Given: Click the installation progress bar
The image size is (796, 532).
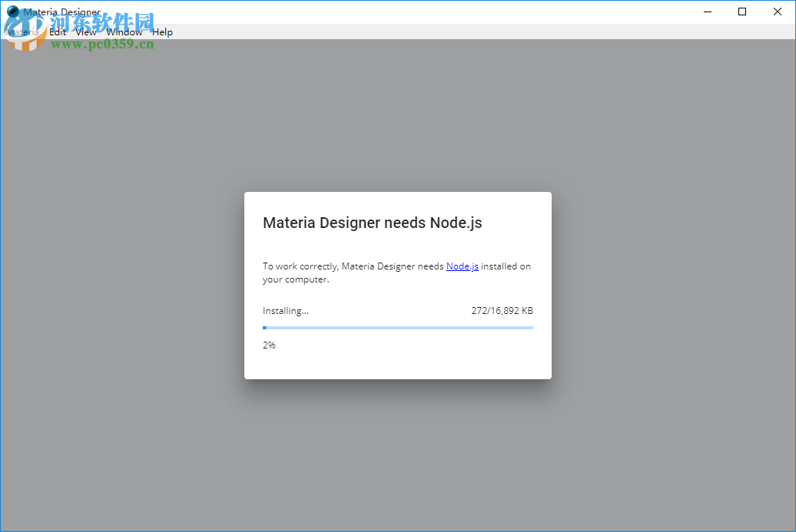Looking at the screenshot, I should point(398,328).
